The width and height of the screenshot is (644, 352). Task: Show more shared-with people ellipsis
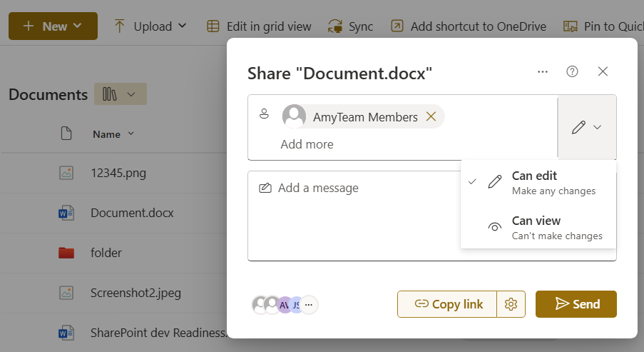tap(309, 305)
